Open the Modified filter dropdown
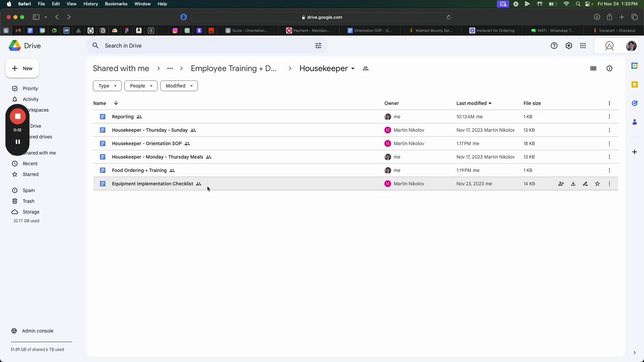Screen dimensions: 644x362 tap(179, 86)
